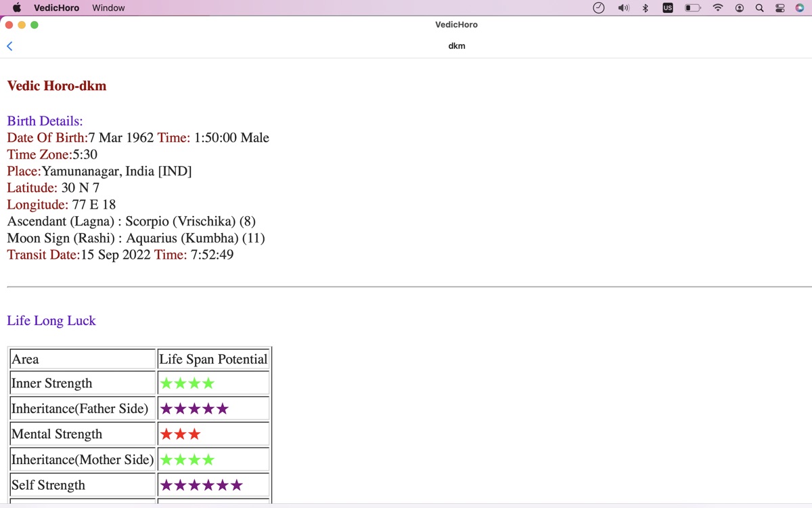The height and width of the screenshot is (508, 812).
Task: Click the Life Long Luck heading
Action: [51, 321]
